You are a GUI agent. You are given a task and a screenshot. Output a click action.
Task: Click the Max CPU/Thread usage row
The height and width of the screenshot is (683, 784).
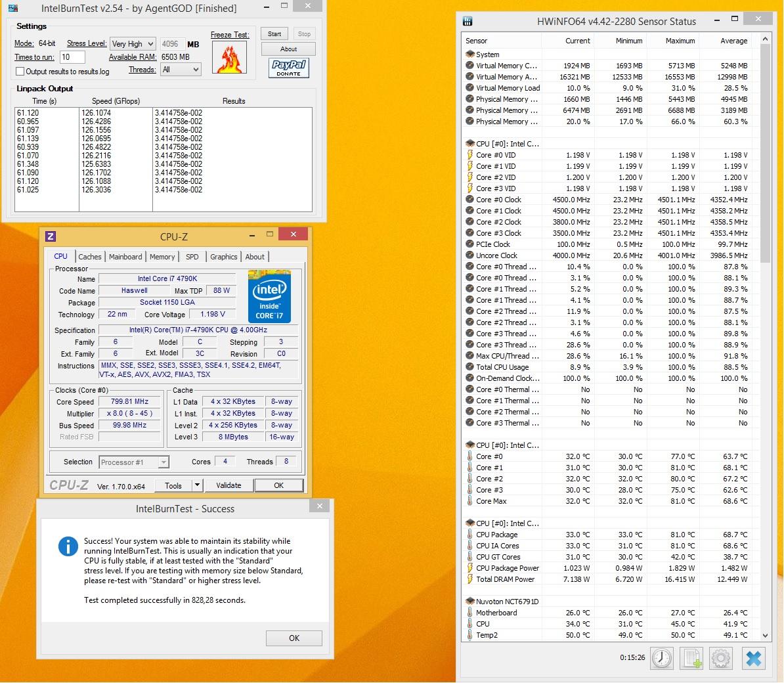611,356
